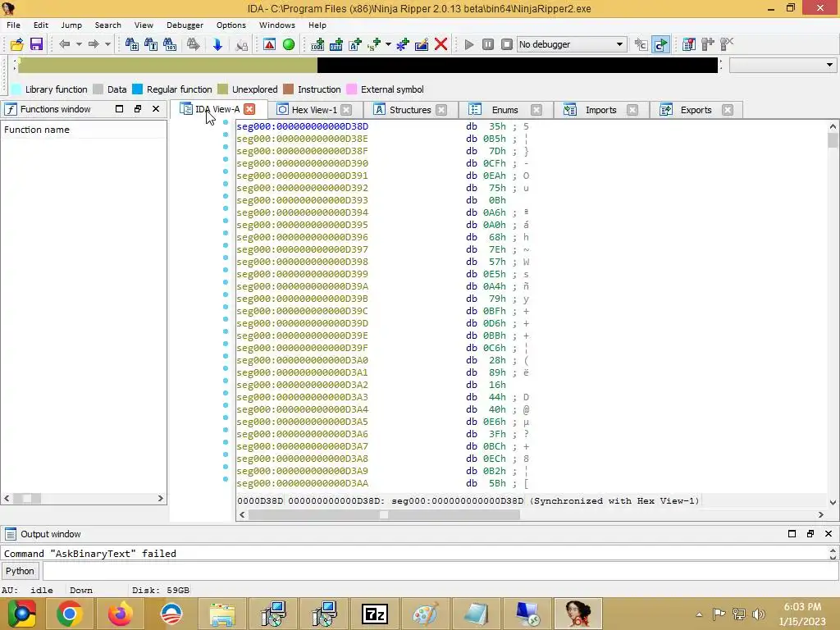Open the Search menu
This screenshot has width=840, height=630.
click(x=107, y=25)
